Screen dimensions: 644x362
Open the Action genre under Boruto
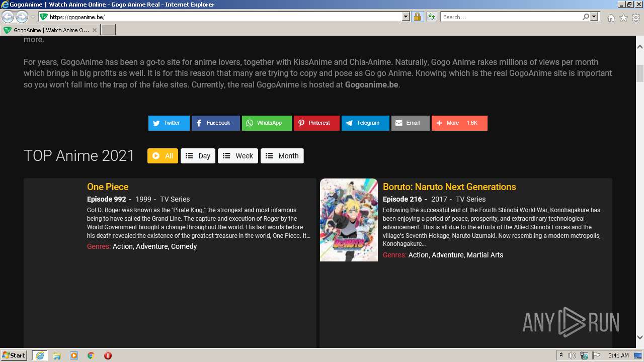pyautogui.click(x=419, y=255)
